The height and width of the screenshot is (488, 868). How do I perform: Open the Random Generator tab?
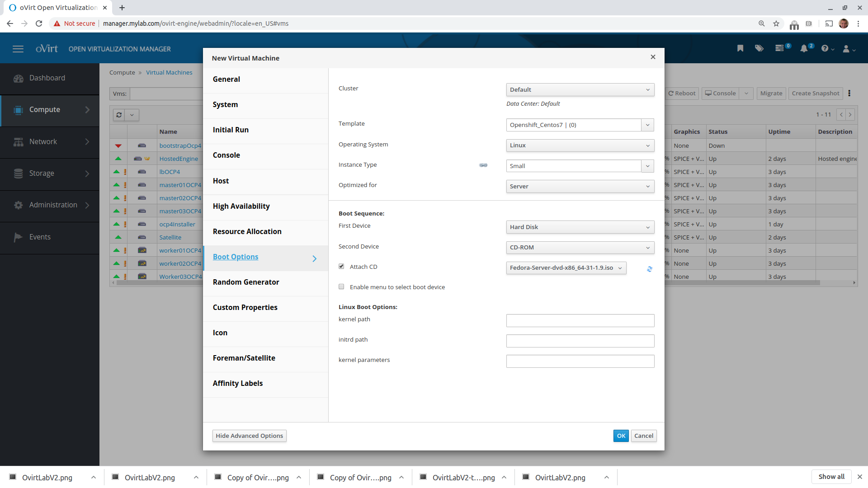[x=266, y=282]
